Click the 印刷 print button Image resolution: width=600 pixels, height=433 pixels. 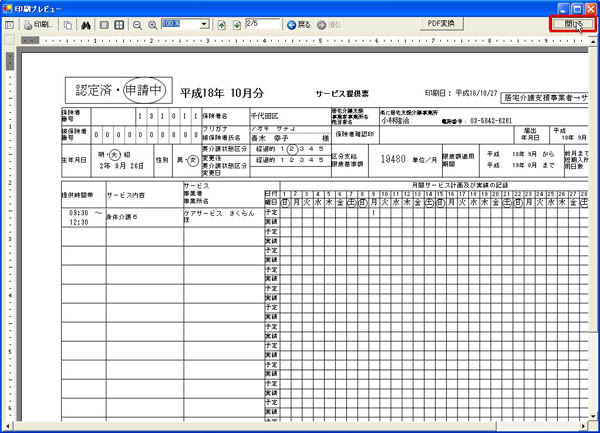[x=38, y=25]
